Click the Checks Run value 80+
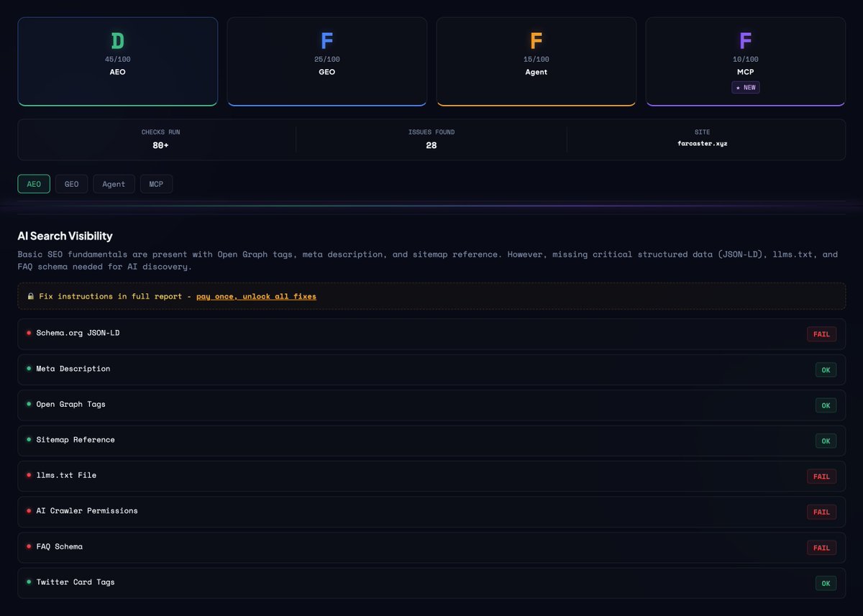Image resolution: width=863 pixels, height=616 pixels. pyautogui.click(x=160, y=145)
